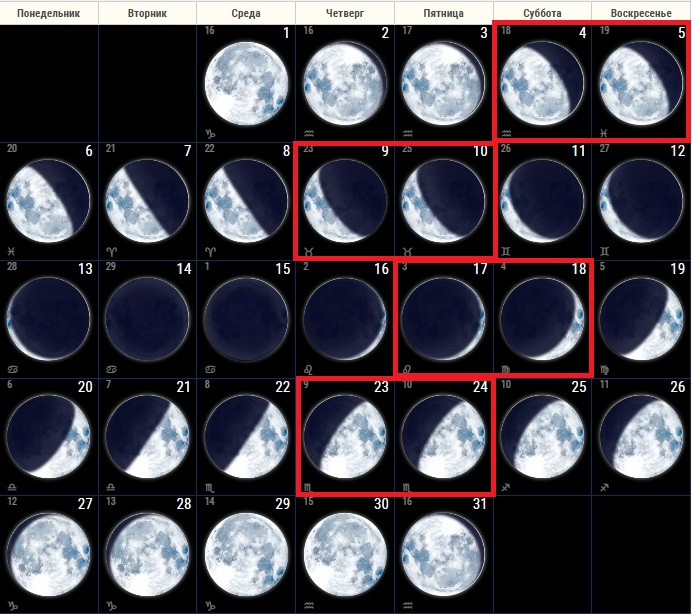Open the gibbous moon image on day 24

coord(444,437)
